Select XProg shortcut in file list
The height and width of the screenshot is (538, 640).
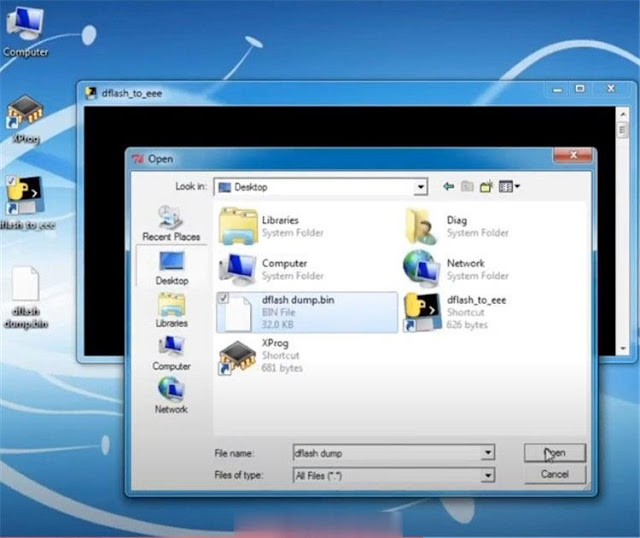click(260, 356)
